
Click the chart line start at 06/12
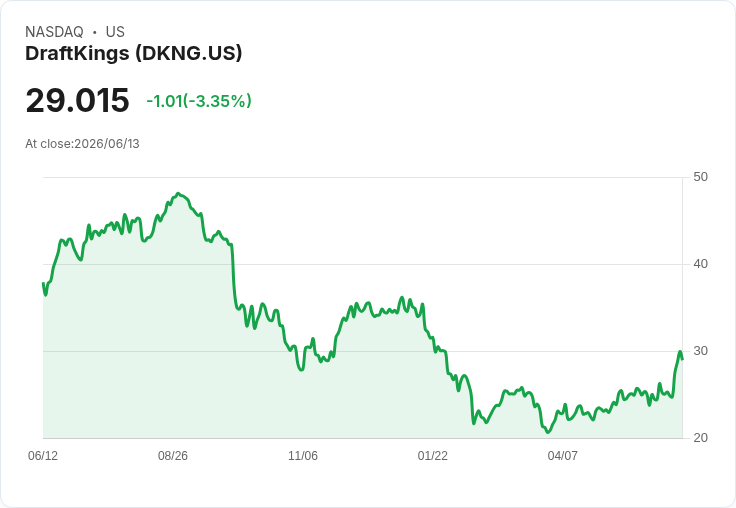point(44,283)
